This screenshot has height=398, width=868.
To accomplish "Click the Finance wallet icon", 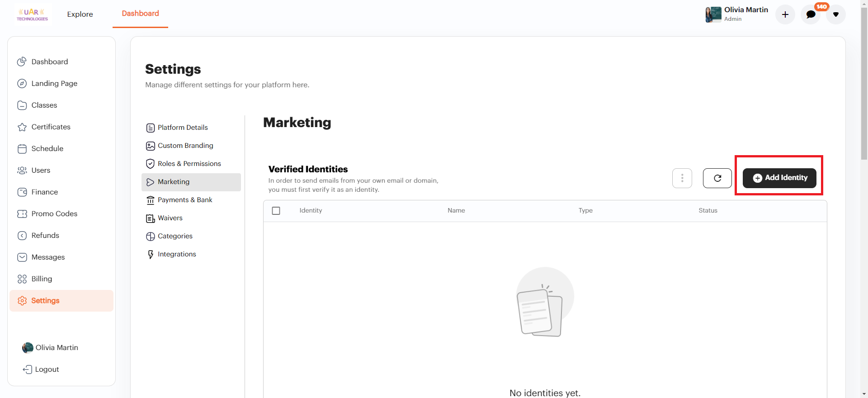I will click(22, 192).
